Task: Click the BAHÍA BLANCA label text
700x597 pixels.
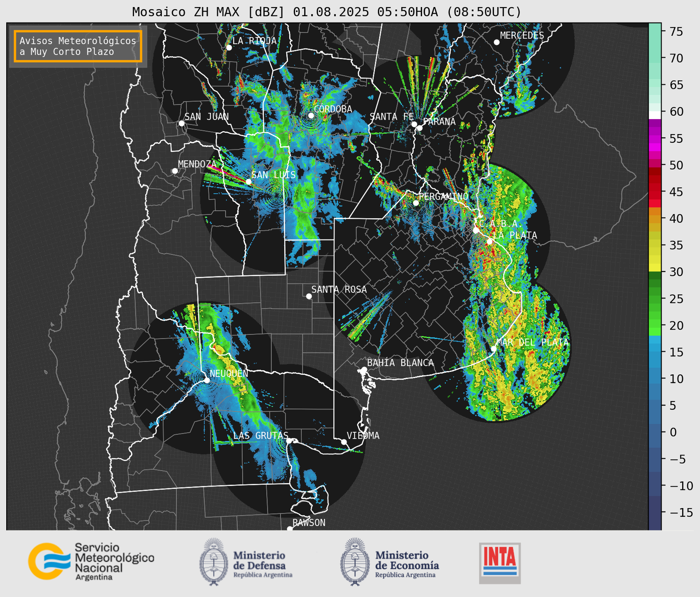Action: click(400, 363)
